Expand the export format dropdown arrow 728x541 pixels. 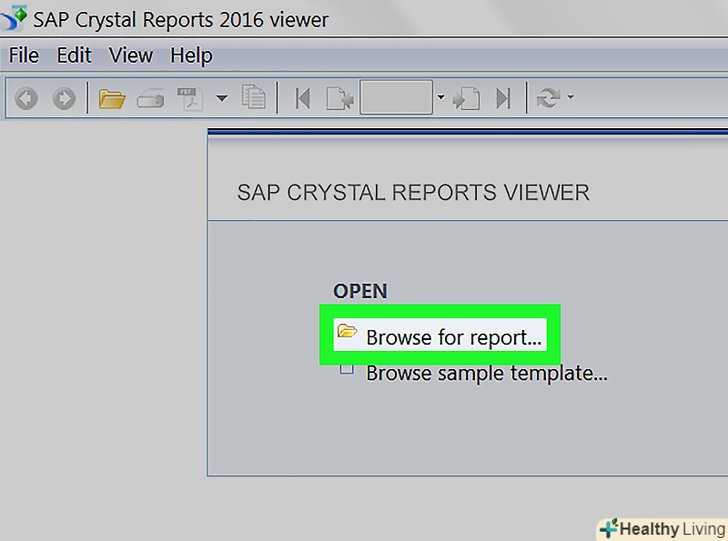click(222, 98)
